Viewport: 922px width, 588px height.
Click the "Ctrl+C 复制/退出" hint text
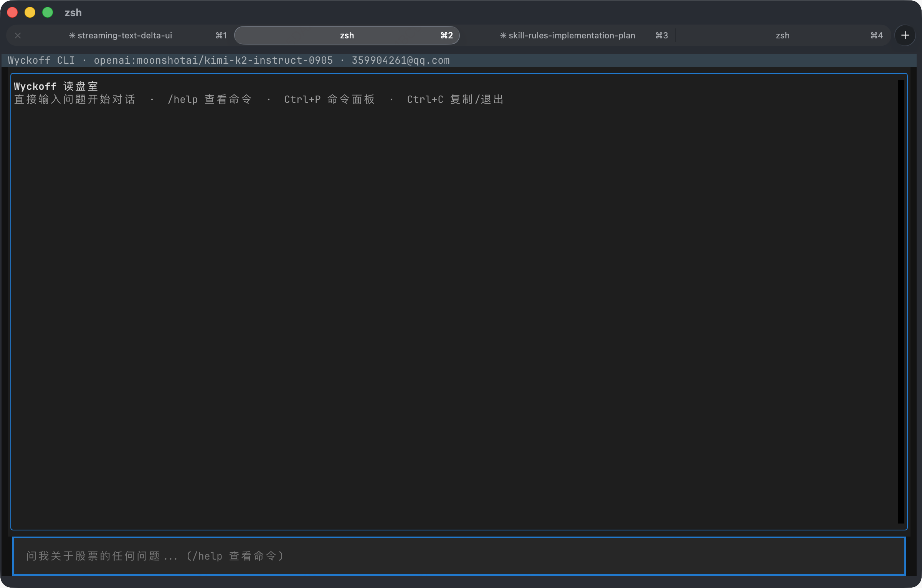coord(455,99)
